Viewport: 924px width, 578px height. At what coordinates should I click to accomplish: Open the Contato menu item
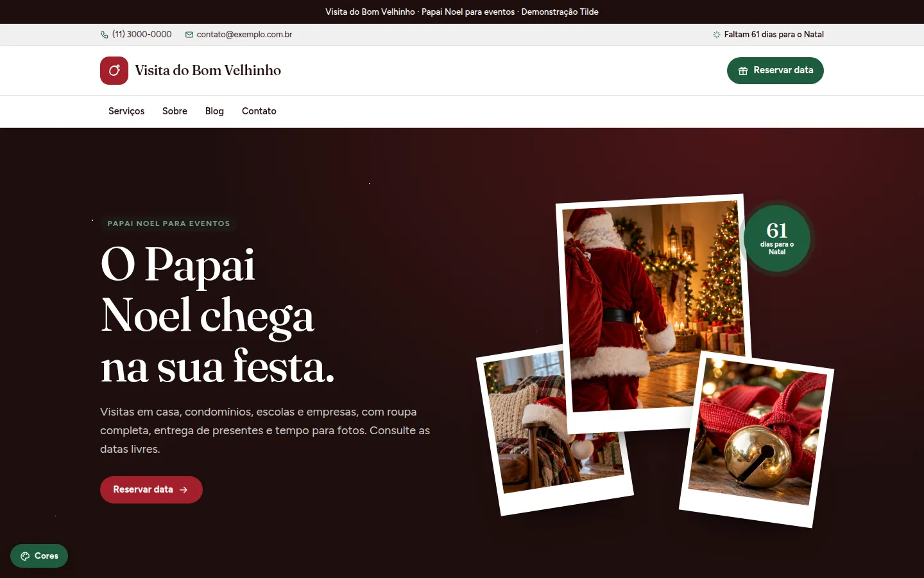(259, 111)
